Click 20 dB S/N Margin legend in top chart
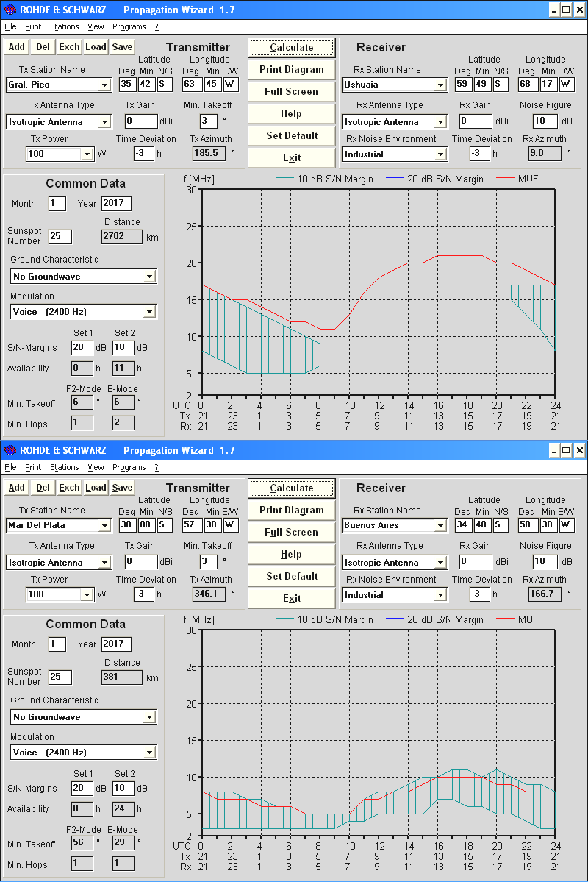 [445, 179]
